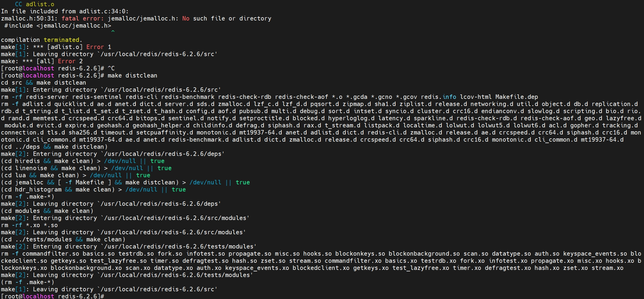Viewport: 644px width, 299px height.
Task: Click 'In file included from adlist.c:34:0:' line
Action: coord(65,11)
